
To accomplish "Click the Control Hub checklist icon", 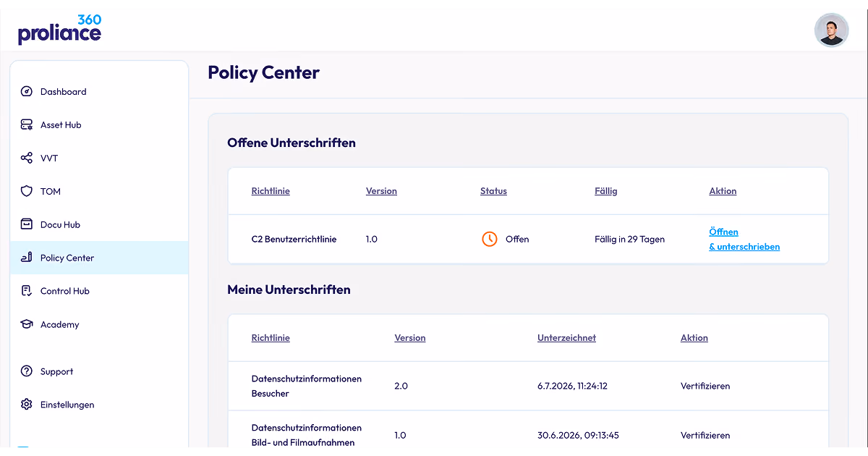I will 27,291.
